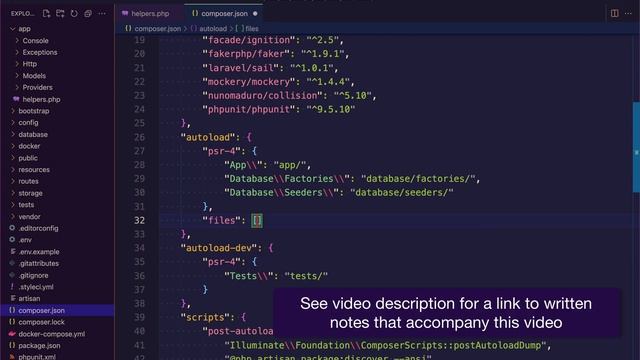Viewport: 640px width, 360px height.
Task: Click line number 26 in gutter
Action: pyautogui.click(x=139, y=137)
